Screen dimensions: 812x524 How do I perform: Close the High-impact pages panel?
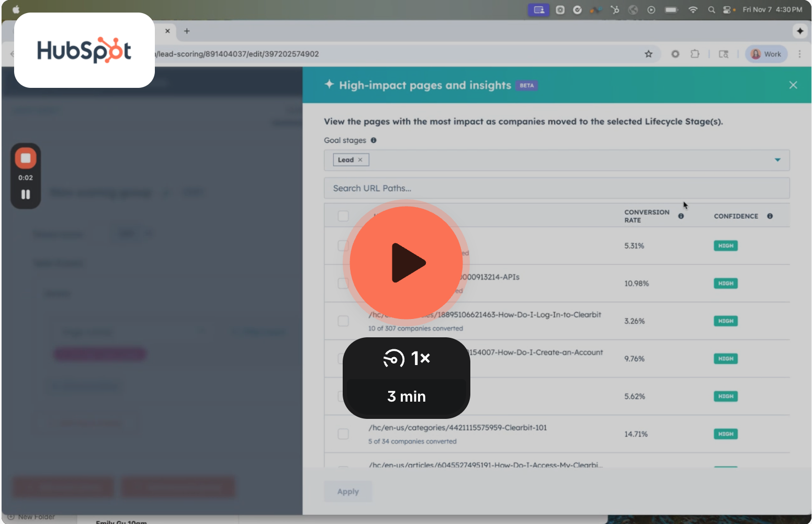click(793, 85)
